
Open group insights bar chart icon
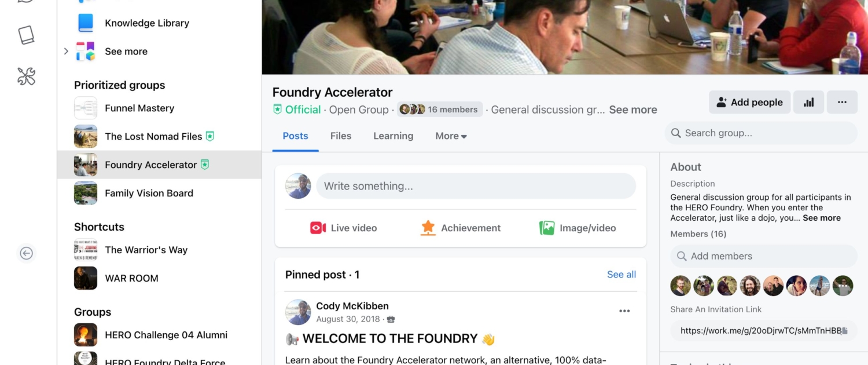tap(808, 102)
